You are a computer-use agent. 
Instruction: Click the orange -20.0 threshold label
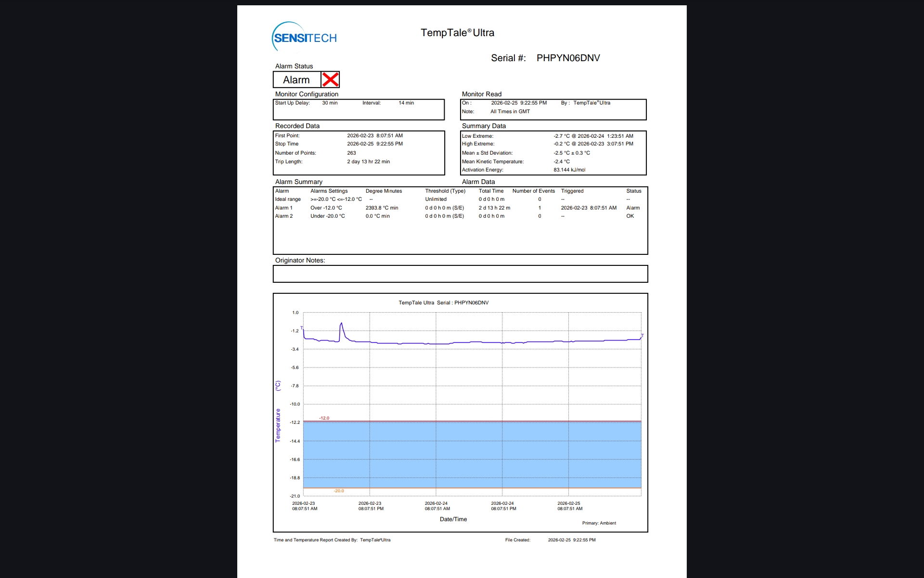click(x=339, y=491)
